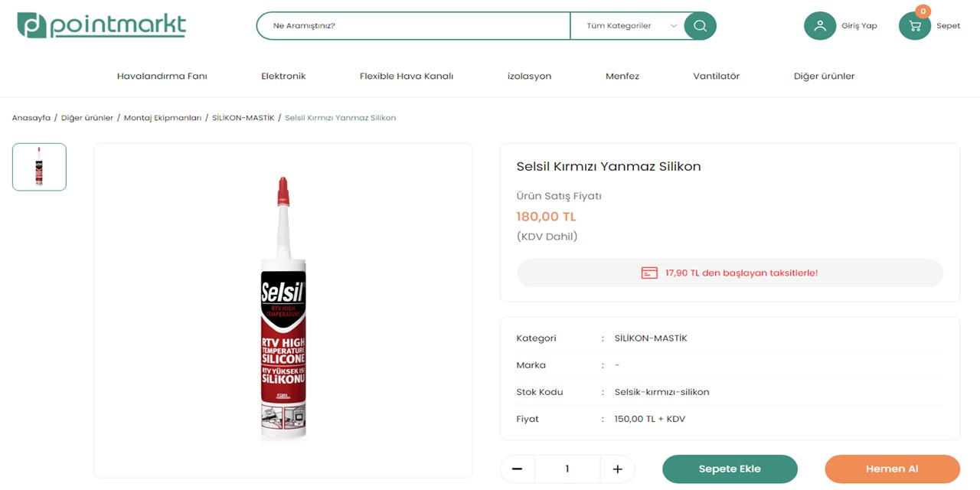Click the pointmarkt logo
Viewport: 980px width, 490px height.
click(x=102, y=25)
